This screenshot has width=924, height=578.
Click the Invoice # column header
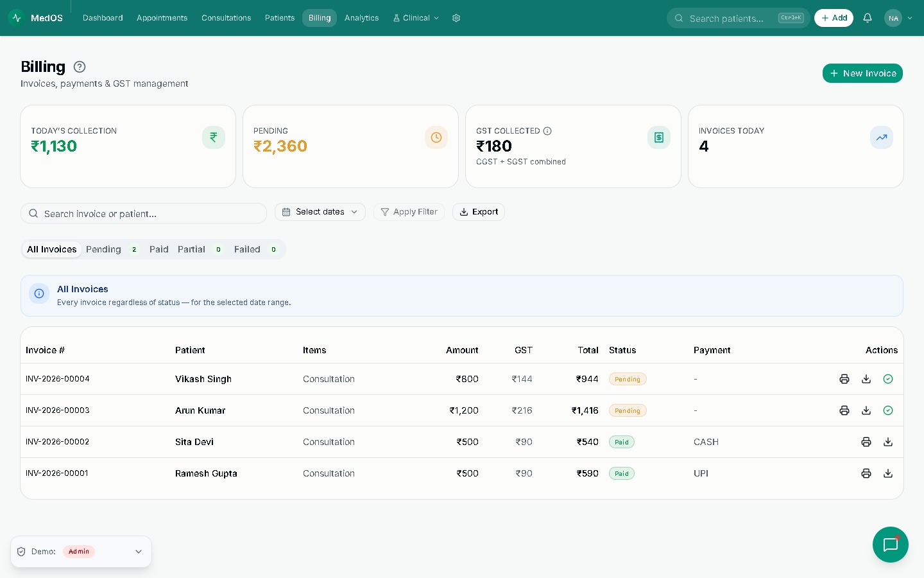click(x=45, y=350)
